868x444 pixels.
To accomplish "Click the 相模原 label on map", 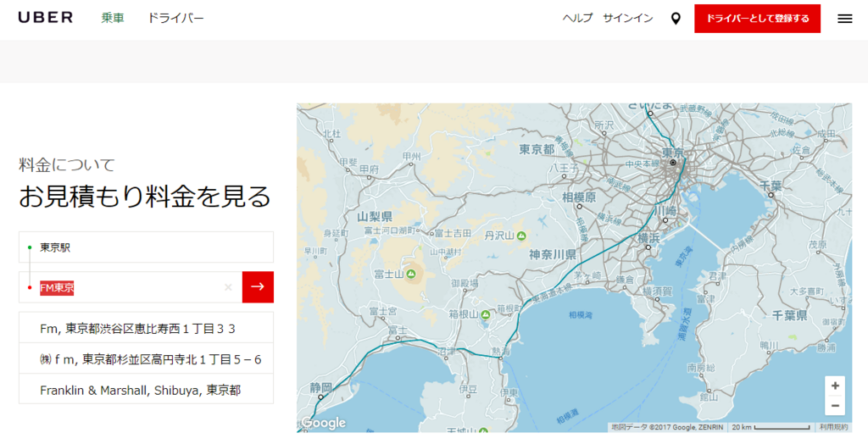I will point(579,197).
